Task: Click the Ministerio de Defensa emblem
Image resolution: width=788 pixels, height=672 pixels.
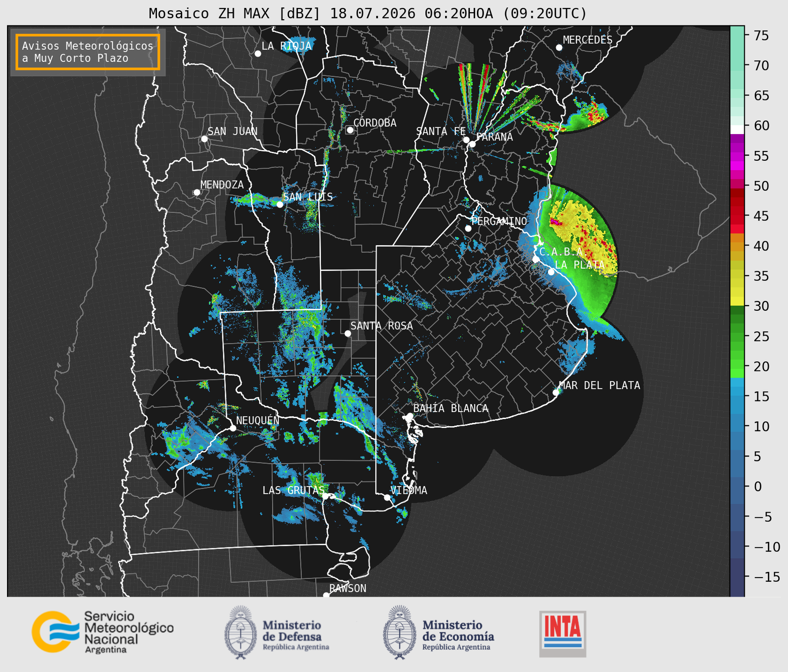Action: [240, 632]
